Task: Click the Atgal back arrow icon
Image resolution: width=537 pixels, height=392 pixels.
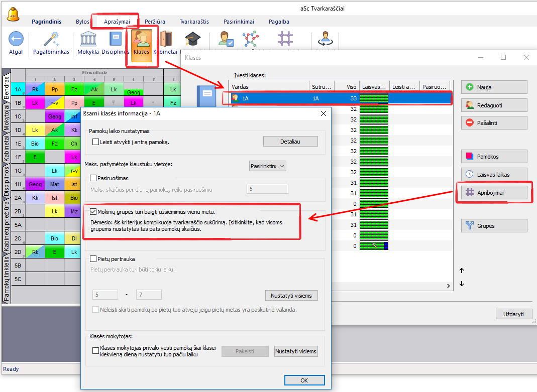Action: (16, 39)
